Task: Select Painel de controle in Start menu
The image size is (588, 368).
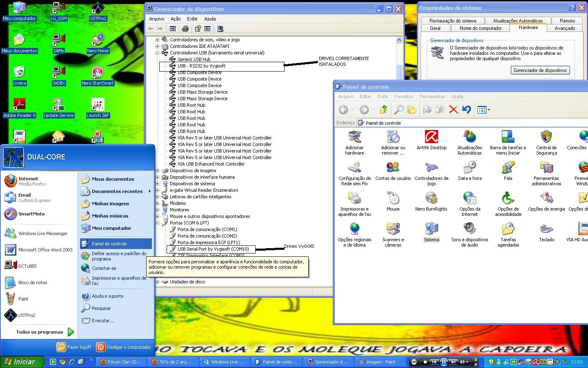Action: 116,244
